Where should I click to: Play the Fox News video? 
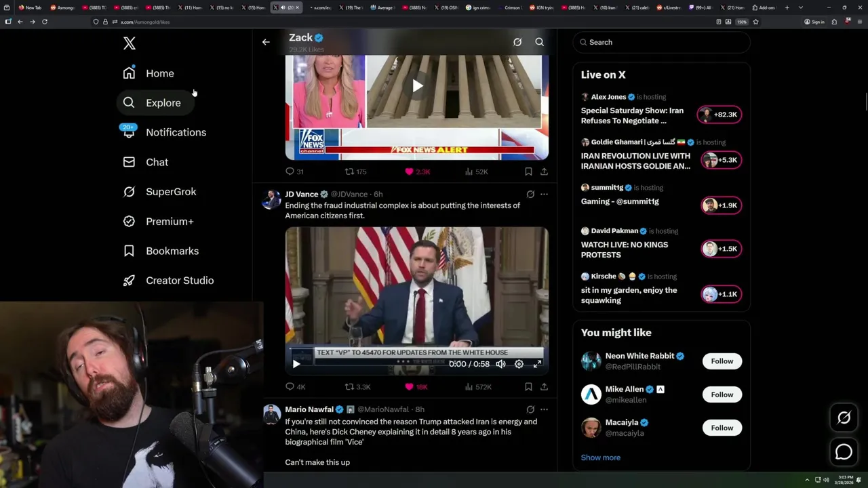tap(418, 85)
